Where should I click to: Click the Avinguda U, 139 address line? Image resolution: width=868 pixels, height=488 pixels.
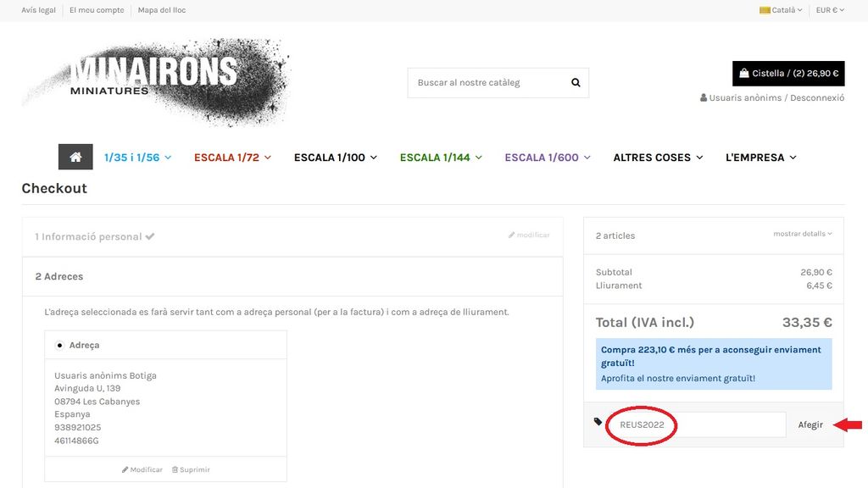coord(87,388)
